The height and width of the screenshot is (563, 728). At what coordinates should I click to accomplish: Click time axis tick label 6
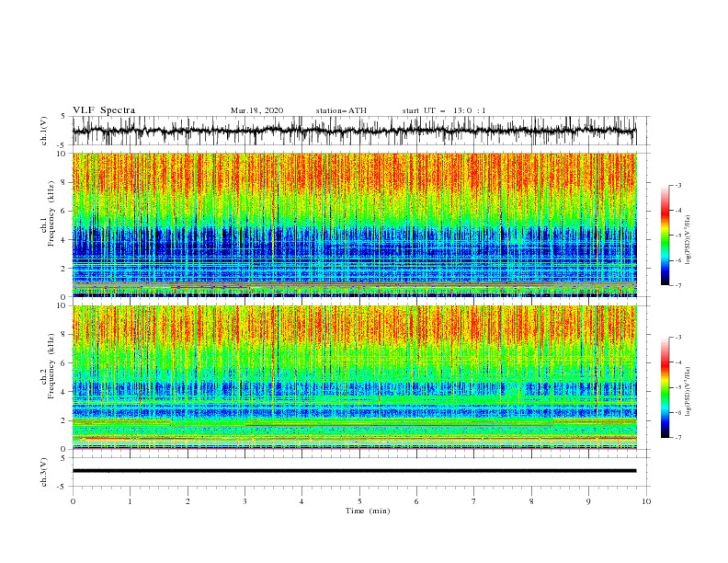click(x=416, y=501)
